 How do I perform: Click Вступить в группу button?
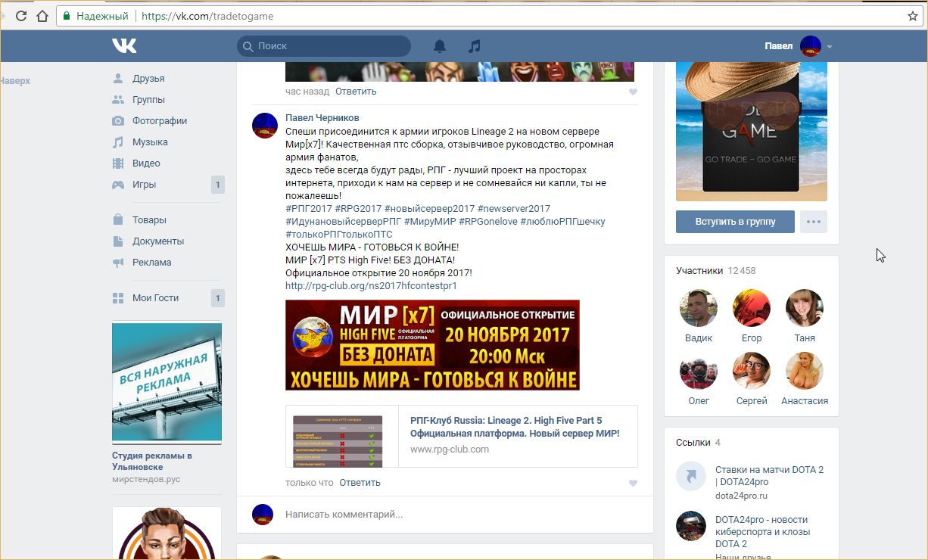point(735,222)
